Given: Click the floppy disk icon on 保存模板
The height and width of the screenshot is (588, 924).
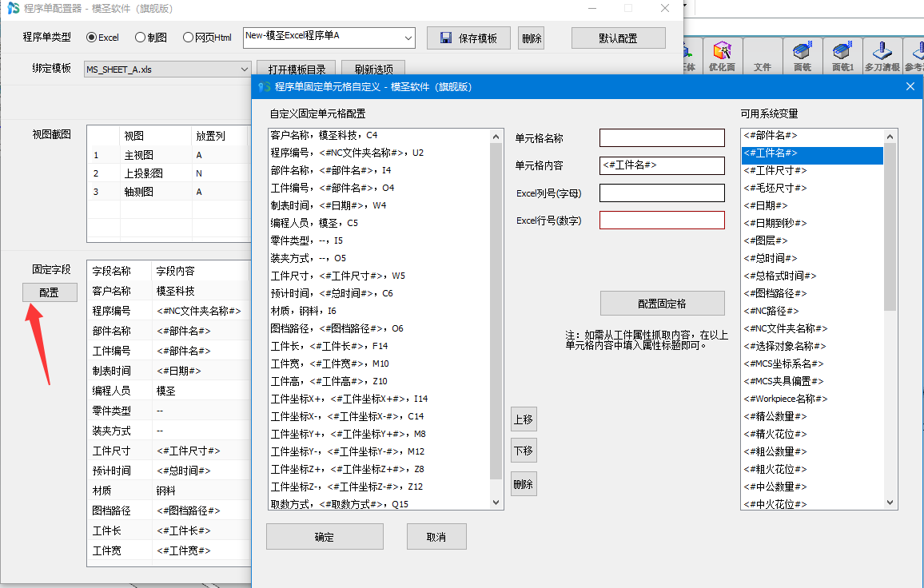Looking at the screenshot, I should tap(446, 38).
